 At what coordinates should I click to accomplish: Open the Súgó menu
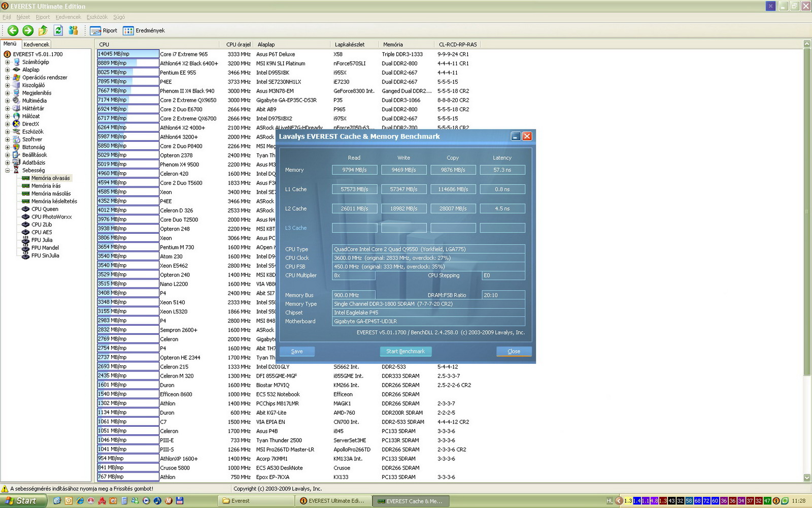pyautogui.click(x=119, y=17)
